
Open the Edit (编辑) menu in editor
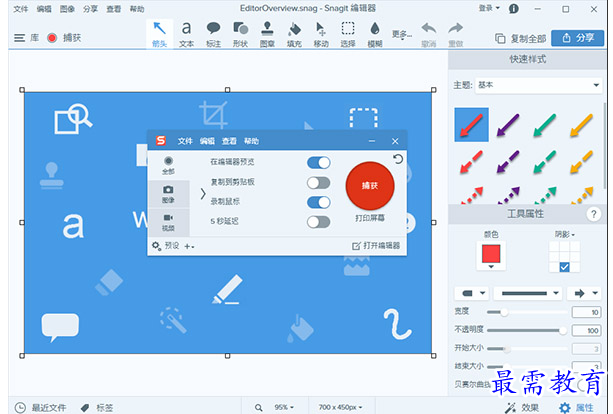(44, 9)
